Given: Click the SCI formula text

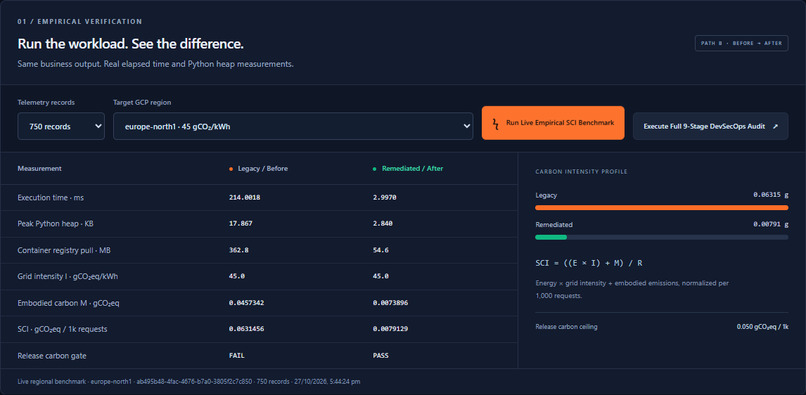Looking at the screenshot, I should (589, 263).
